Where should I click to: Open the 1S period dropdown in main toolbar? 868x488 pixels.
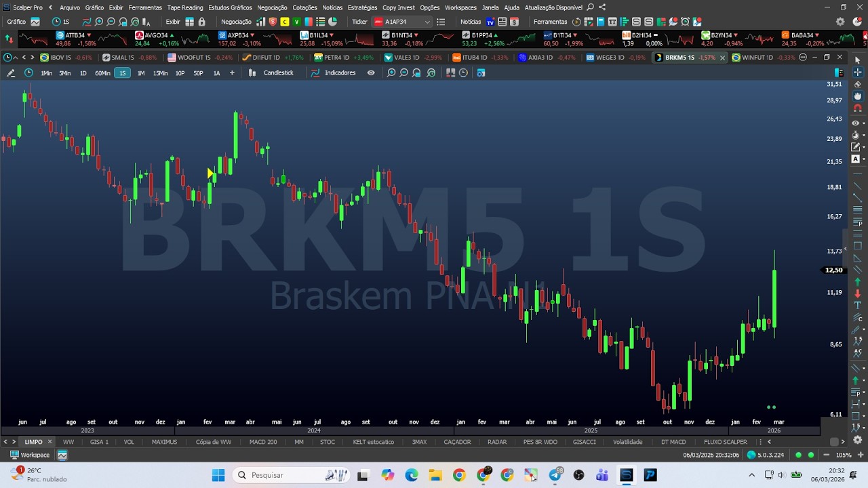coord(61,22)
